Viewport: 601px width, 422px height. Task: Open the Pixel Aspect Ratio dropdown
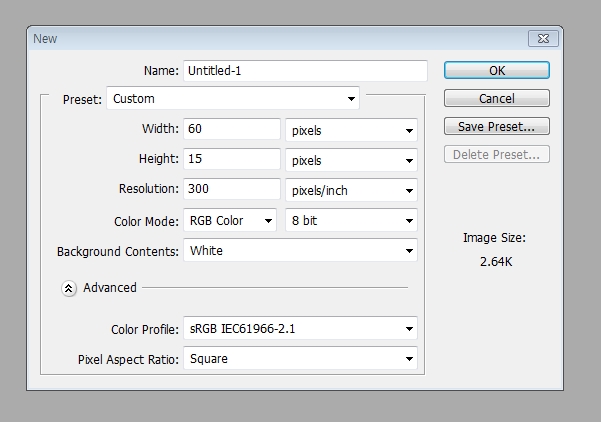pyautogui.click(x=300, y=358)
